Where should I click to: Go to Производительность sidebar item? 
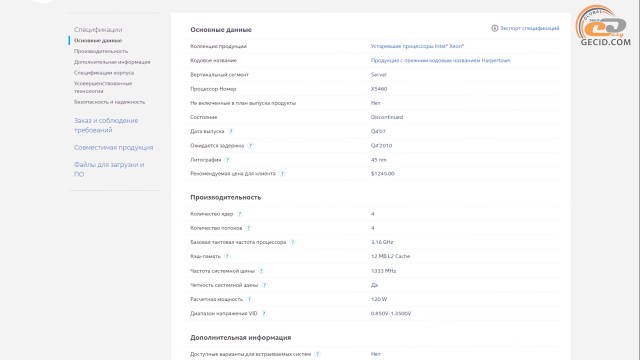101,51
